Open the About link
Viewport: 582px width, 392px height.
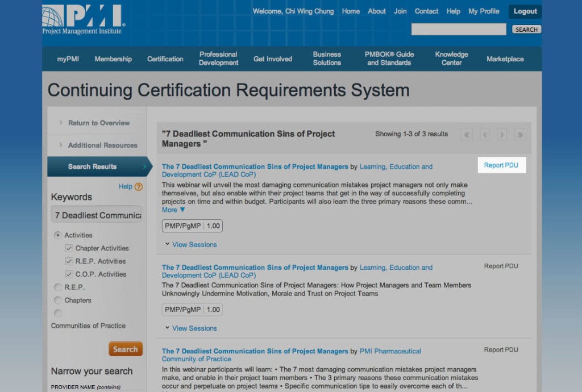(x=377, y=11)
